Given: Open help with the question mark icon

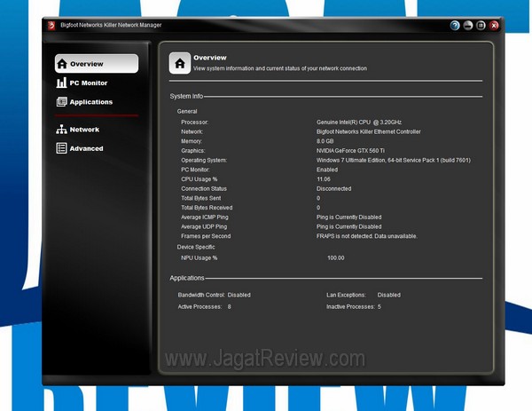Looking at the screenshot, I should tap(455, 26).
